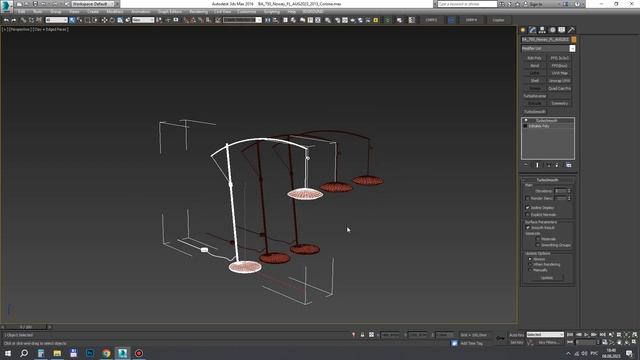
Task: Enable separate by Materials checkbox
Action: pyautogui.click(x=538, y=239)
